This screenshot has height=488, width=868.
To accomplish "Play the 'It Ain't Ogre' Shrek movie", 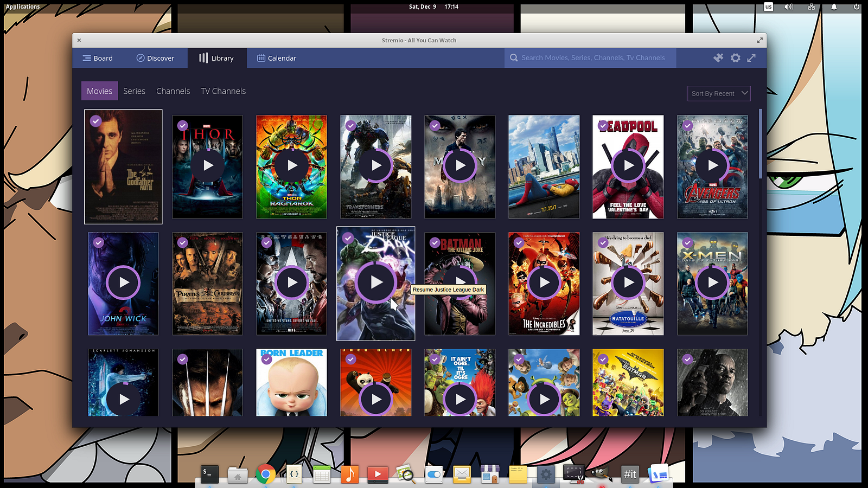I will 460,399.
